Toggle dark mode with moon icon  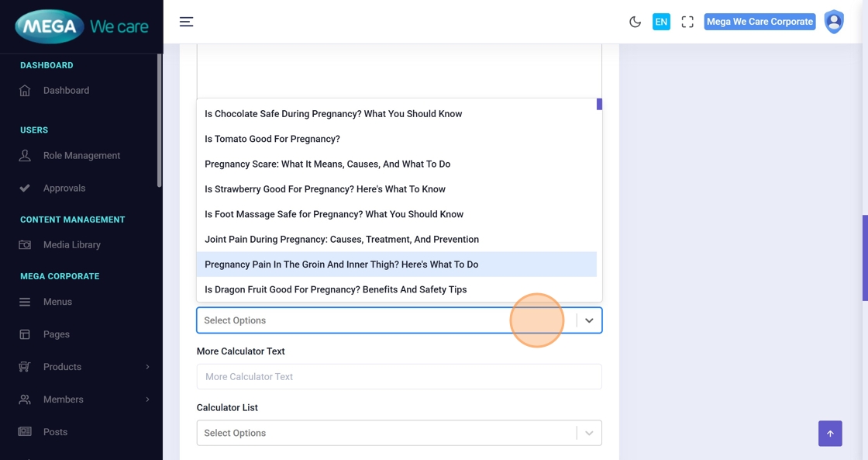click(635, 22)
